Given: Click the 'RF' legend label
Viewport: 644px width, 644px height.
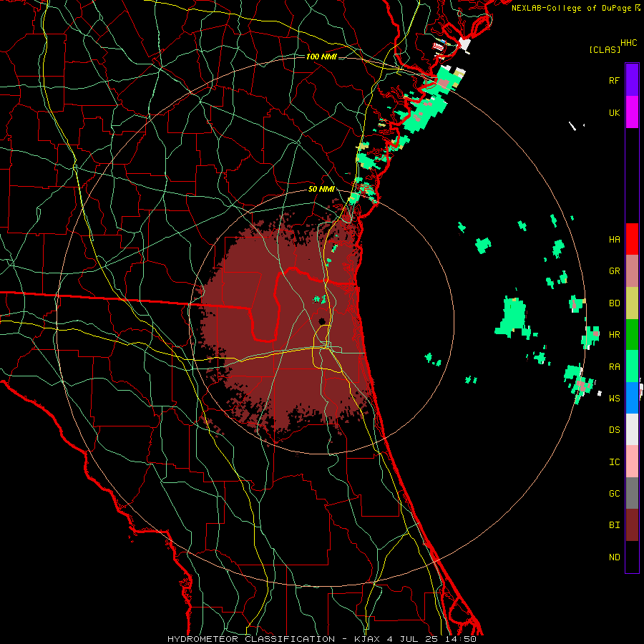Looking at the screenshot, I should pos(615,80).
